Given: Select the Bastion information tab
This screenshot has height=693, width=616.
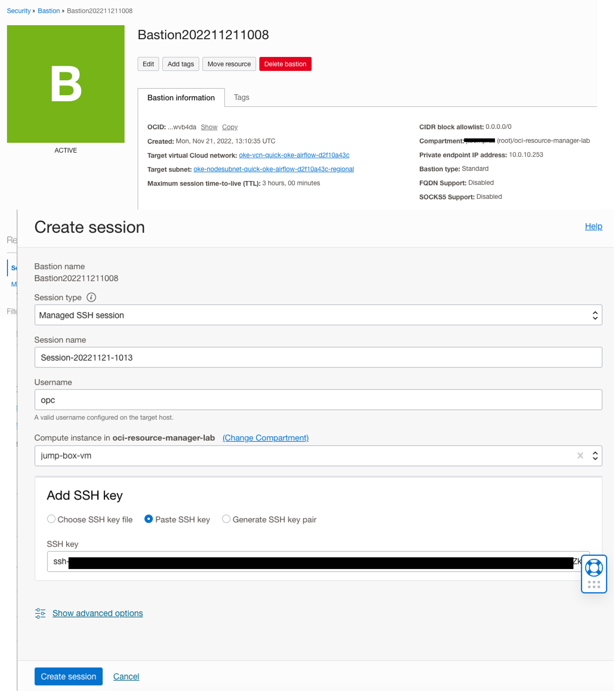Looking at the screenshot, I should click(x=181, y=98).
